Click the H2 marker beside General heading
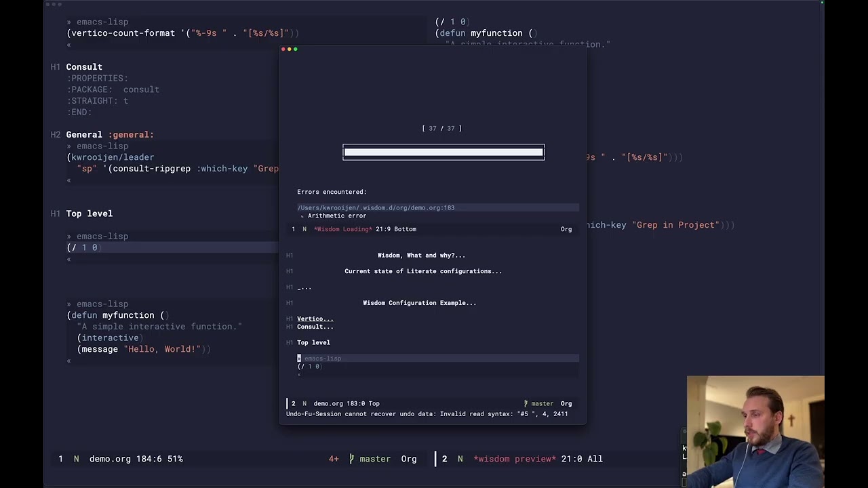This screenshot has width=868, height=488. (56, 135)
